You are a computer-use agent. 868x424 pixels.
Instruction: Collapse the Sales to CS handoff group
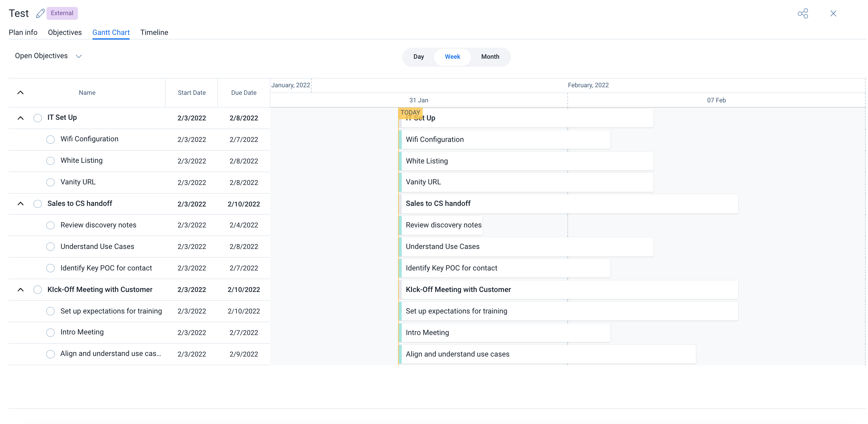coord(20,204)
